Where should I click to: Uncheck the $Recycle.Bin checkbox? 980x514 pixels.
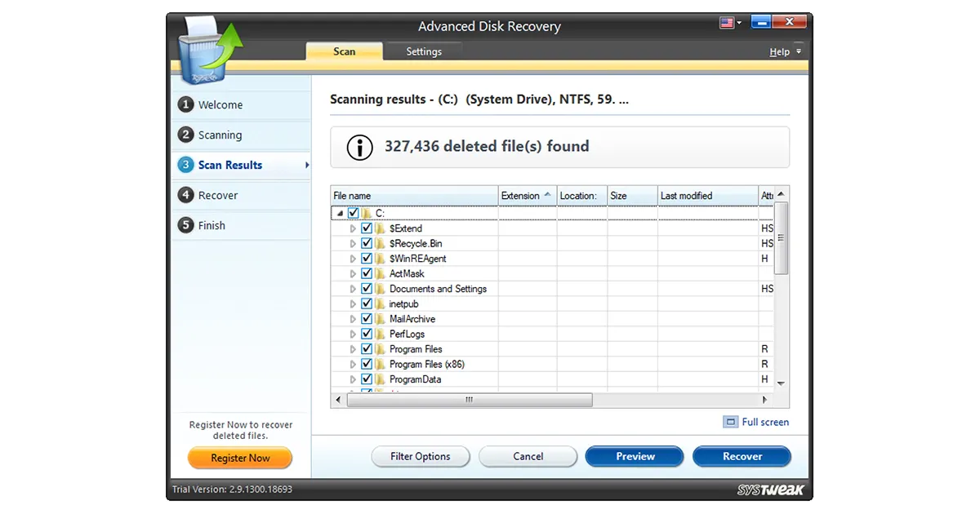(x=367, y=243)
